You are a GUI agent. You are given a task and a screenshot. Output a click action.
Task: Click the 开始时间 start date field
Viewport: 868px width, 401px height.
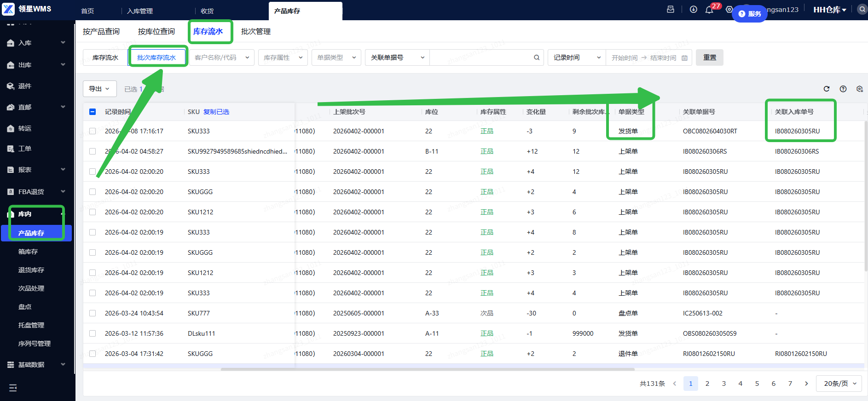[625, 58]
